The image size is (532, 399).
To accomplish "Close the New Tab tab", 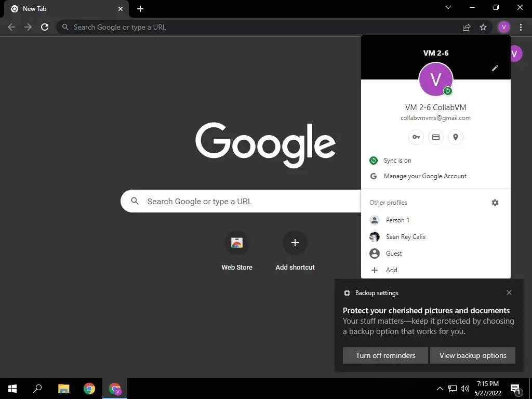I will 121,9.
